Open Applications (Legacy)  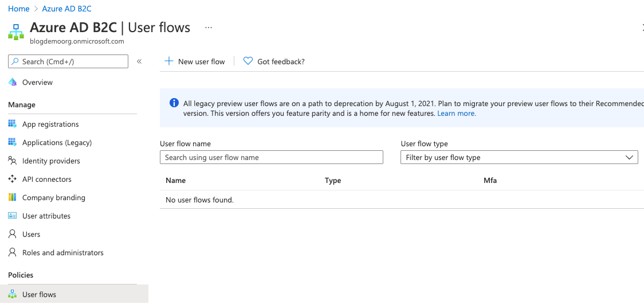(x=57, y=143)
